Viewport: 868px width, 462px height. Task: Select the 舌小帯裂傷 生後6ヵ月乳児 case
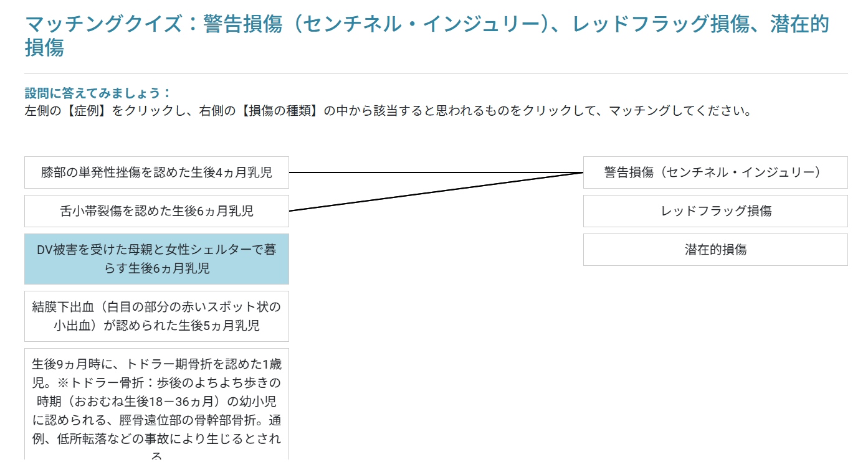(156, 211)
